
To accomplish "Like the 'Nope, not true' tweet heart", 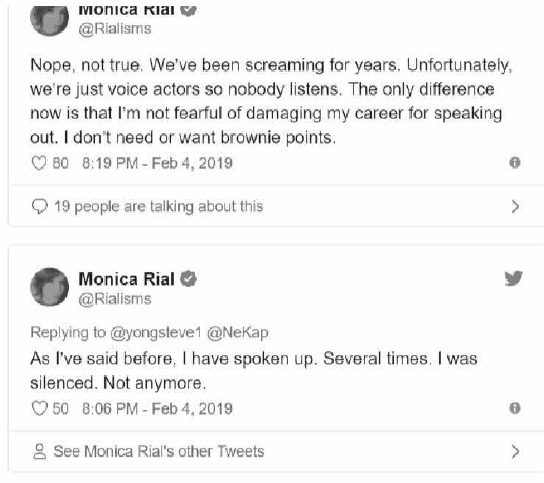I will [39, 163].
